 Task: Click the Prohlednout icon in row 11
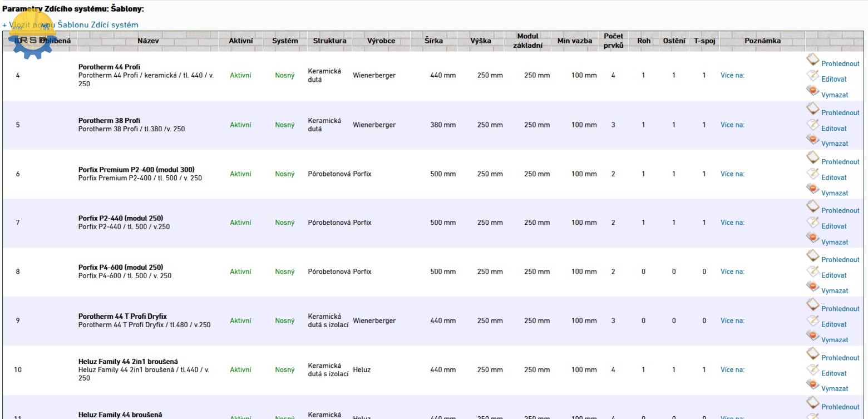click(x=812, y=402)
